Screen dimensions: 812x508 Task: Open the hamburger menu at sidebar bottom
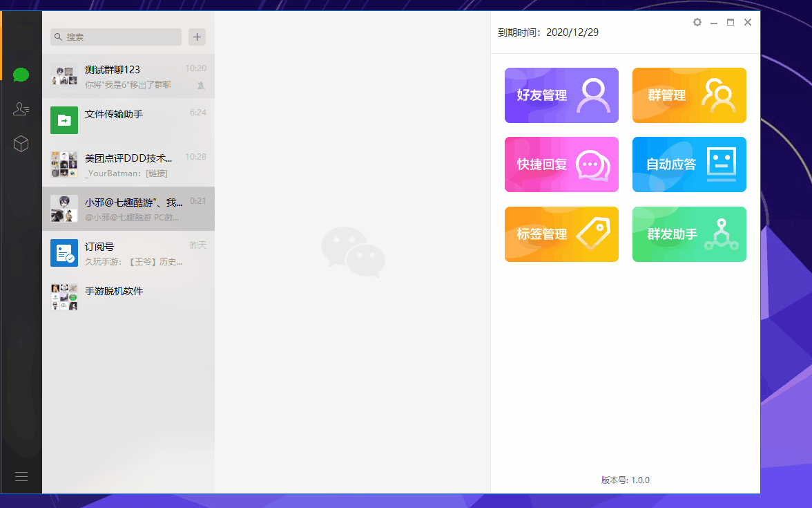pyautogui.click(x=21, y=476)
